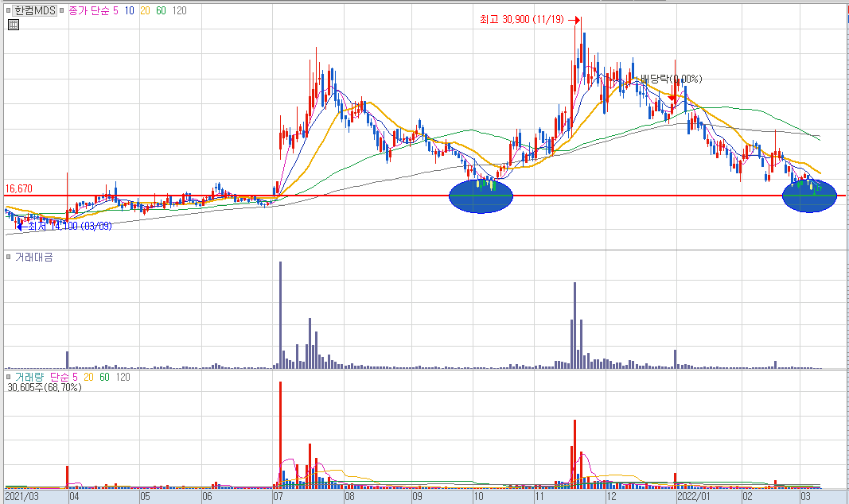
Task: Click the small square before 한컴MDS
Action: pos(8,10)
